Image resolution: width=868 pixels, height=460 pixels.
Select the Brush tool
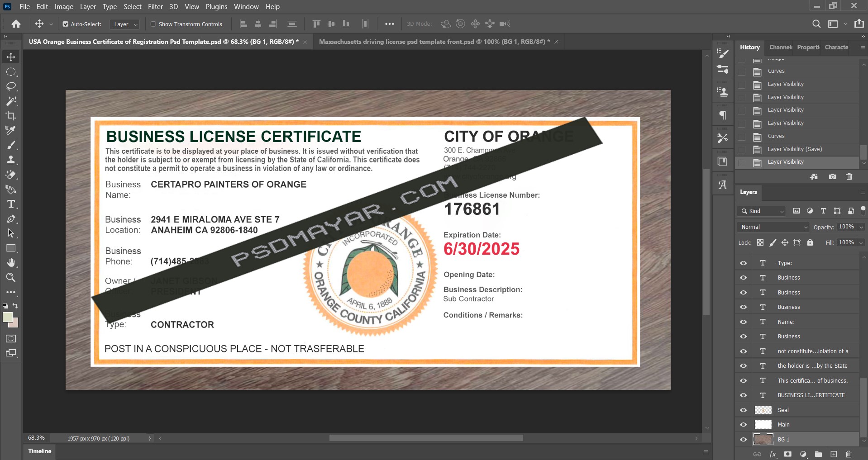[x=11, y=145]
